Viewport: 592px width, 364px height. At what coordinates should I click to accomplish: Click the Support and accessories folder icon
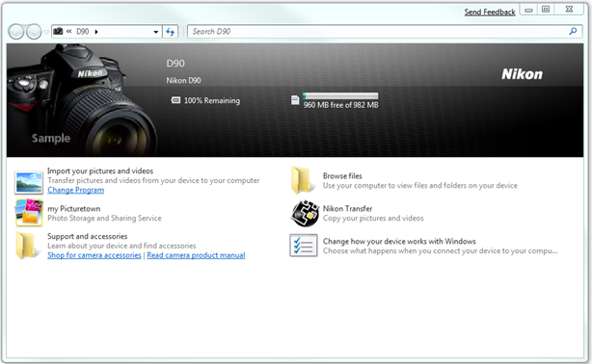tap(27, 246)
